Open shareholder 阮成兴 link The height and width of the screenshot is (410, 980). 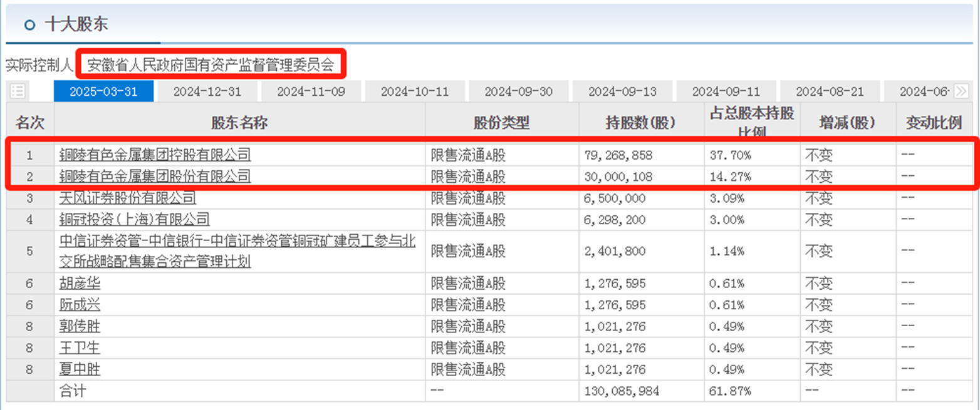click(80, 305)
